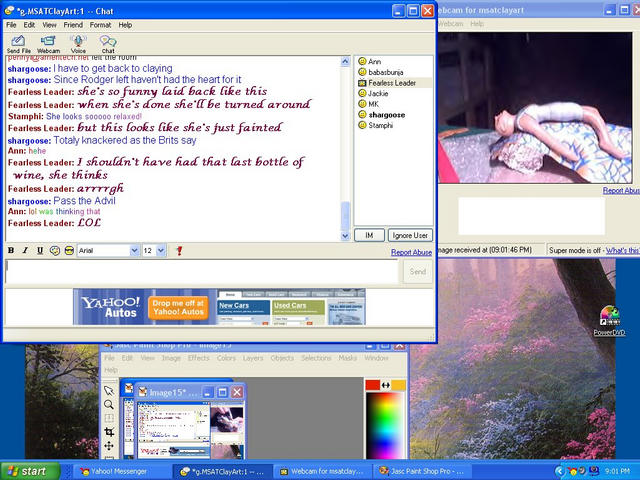Click the Used Cars link in the ad
This screenshot has height=480, width=640.
point(290,305)
